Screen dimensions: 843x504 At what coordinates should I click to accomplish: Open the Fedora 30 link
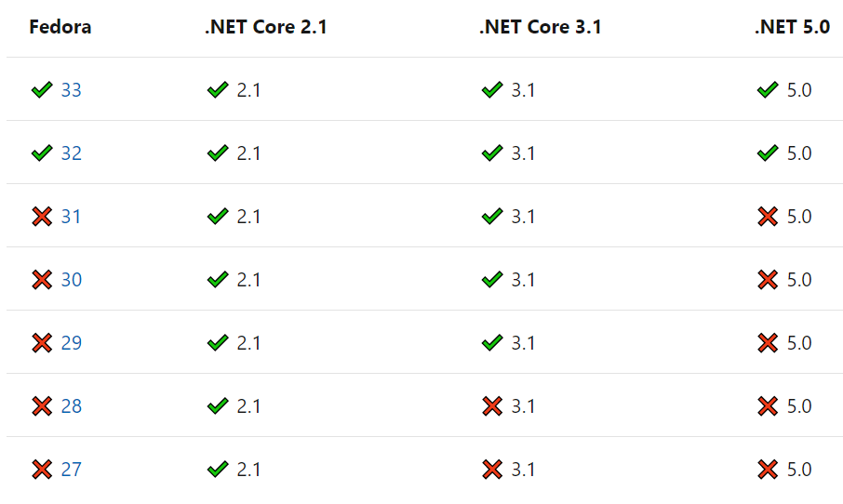point(71,280)
